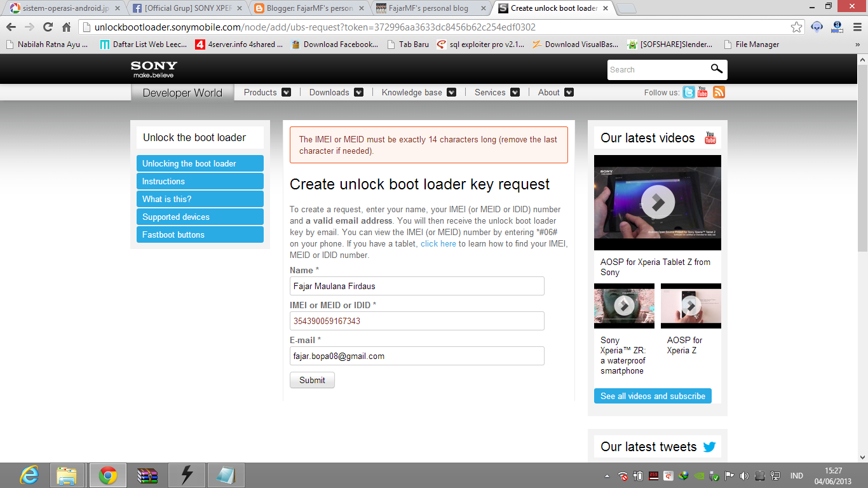
Task: Open the Fastboot buttons sidebar item
Action: [x=200, y=234]
